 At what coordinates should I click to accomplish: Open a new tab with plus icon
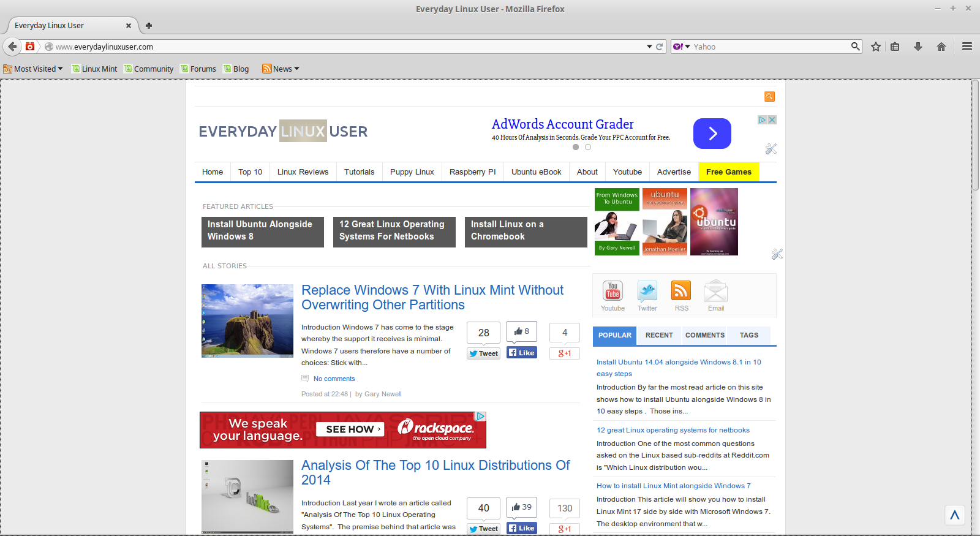(x=149, y=26)
